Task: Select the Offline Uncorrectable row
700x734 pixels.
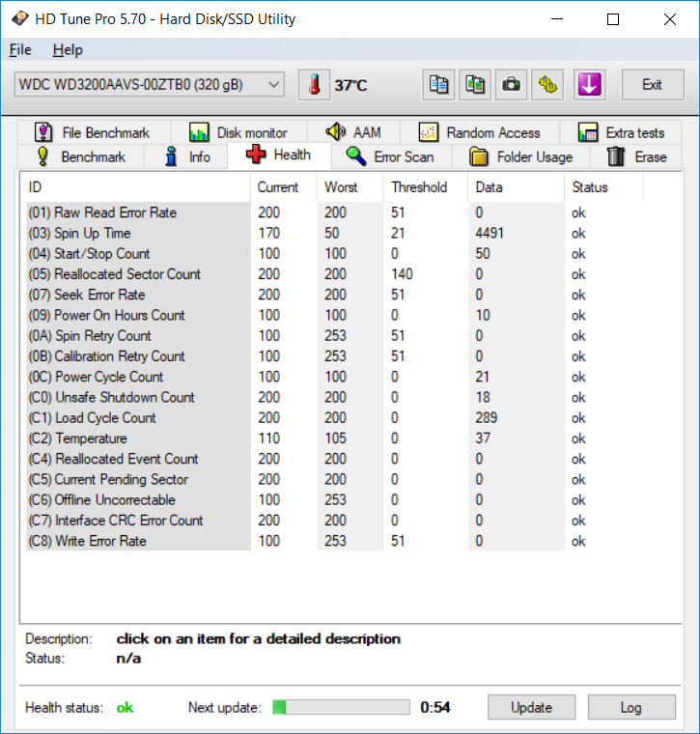Action: point(335,500)
